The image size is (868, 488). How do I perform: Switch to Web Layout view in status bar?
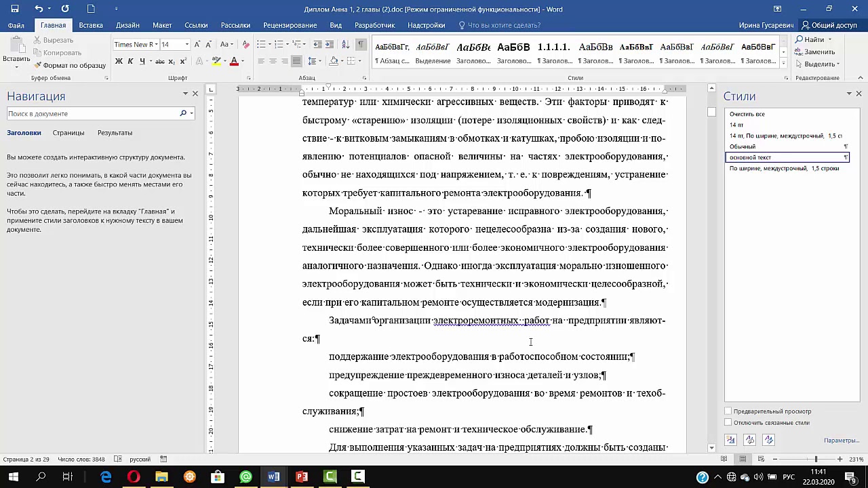tap(760, 460)
